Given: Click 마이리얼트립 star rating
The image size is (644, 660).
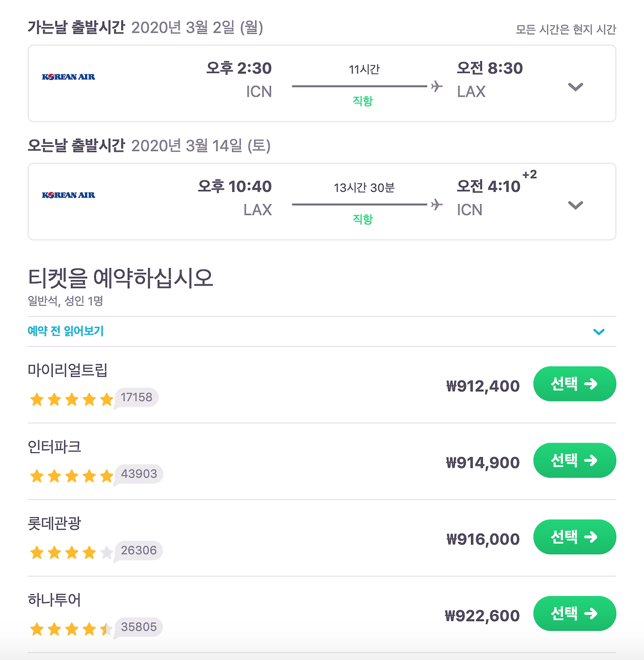Looking at the screenshot, I should coord(71,400).
